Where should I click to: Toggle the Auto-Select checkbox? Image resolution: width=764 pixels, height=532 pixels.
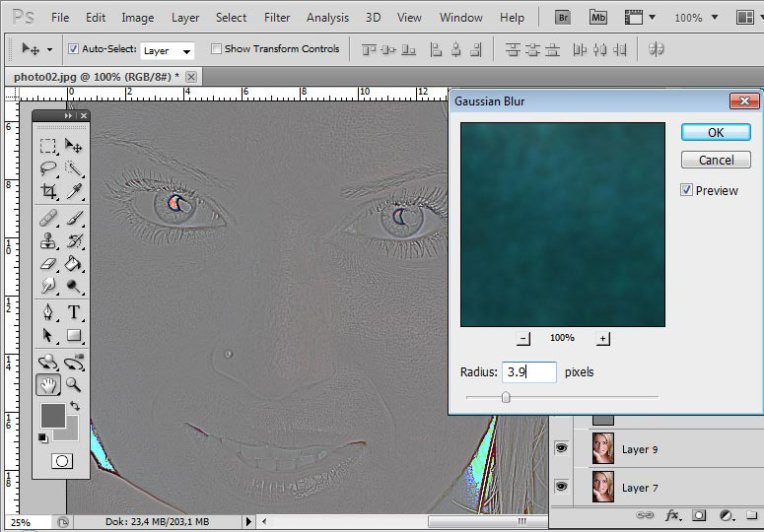tap(73, 49)
